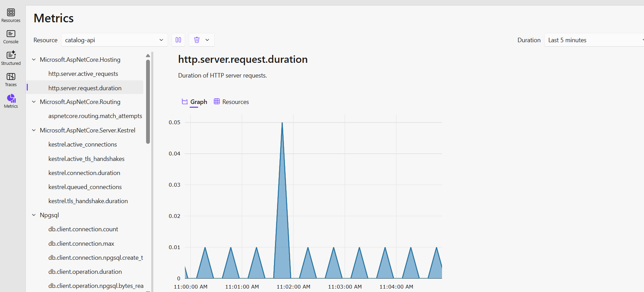The image size is (644, 292).
Task: Open the Resources page in sidebar
Action: tap(11, 15)
